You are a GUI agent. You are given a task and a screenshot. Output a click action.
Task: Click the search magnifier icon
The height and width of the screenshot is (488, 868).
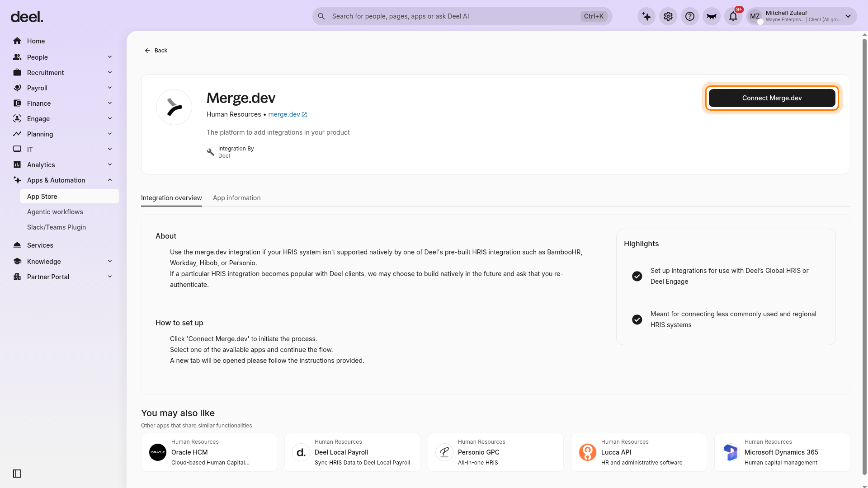coord(321,16)
